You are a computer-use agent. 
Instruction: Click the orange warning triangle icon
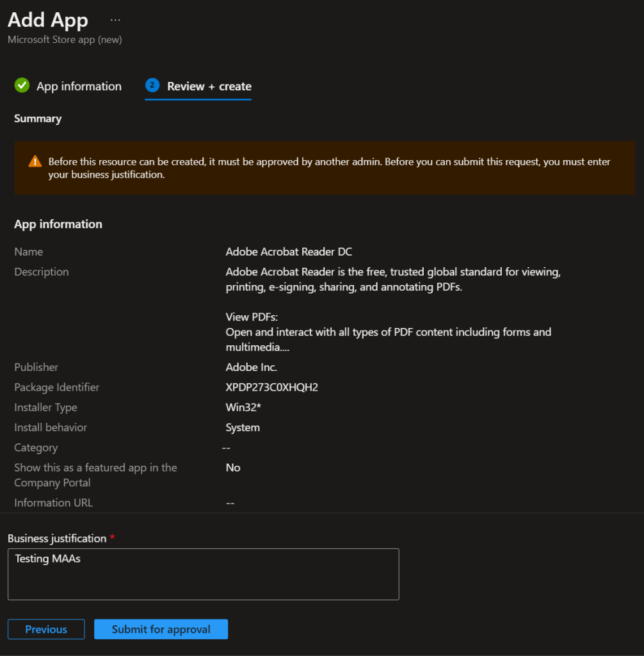(x=35, y=162)
